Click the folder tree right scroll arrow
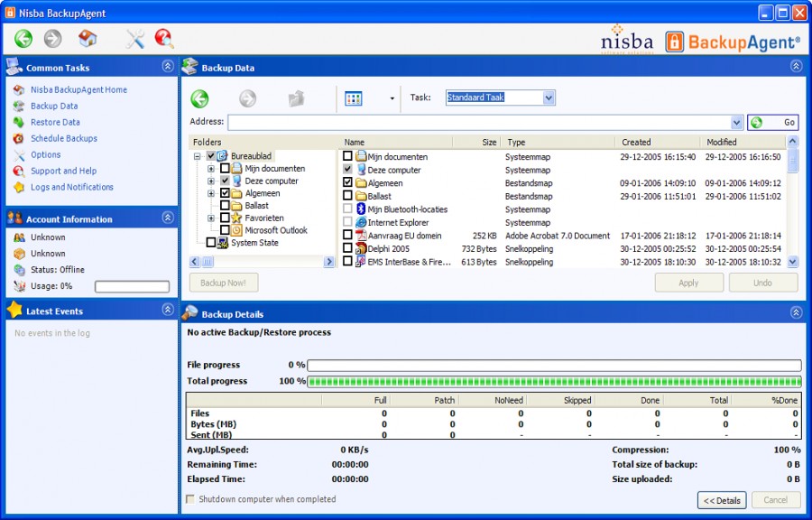This screenshot has width=812, height=520. pyautogui.click(x=328, y=262)
